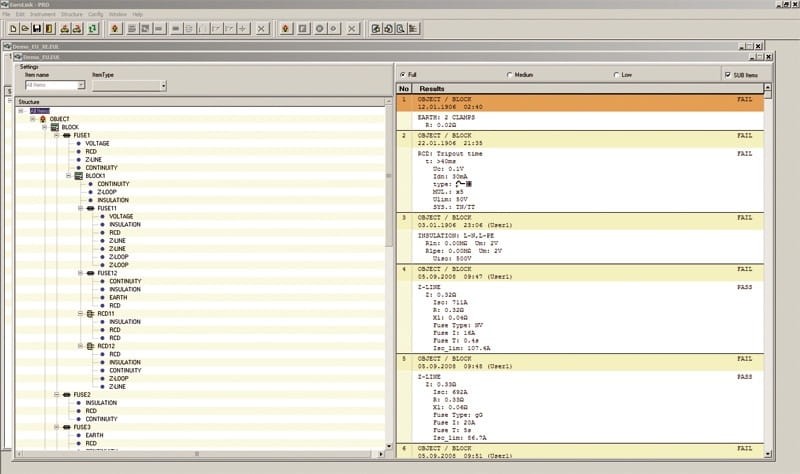The width and height of the screenshot is (800, 474).
Task: Select result row 1 OBJECT / BLOCK
Action: point(580,103)
